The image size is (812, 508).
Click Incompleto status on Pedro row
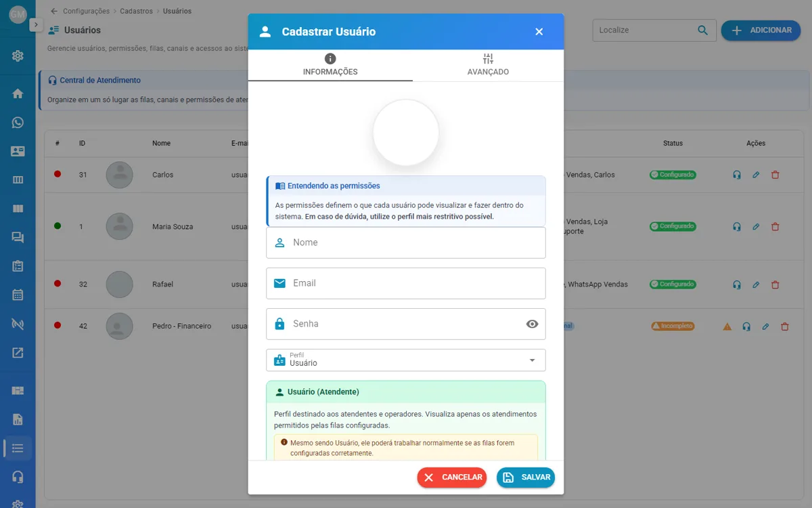coord(673,326)
